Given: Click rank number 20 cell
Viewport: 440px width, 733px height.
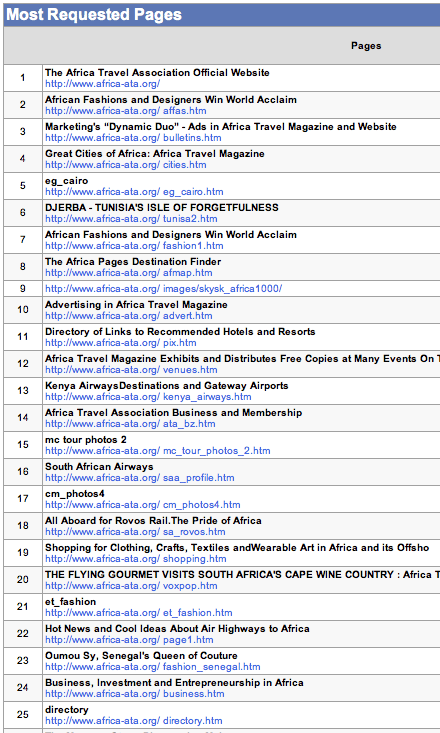Looking at the screenshot, I should click(23, 580).
